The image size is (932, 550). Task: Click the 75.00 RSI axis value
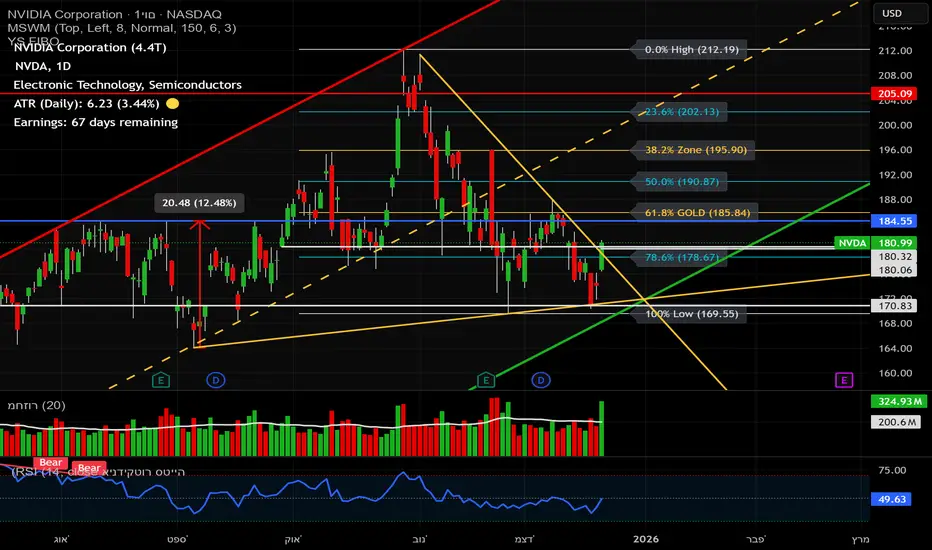892,470
